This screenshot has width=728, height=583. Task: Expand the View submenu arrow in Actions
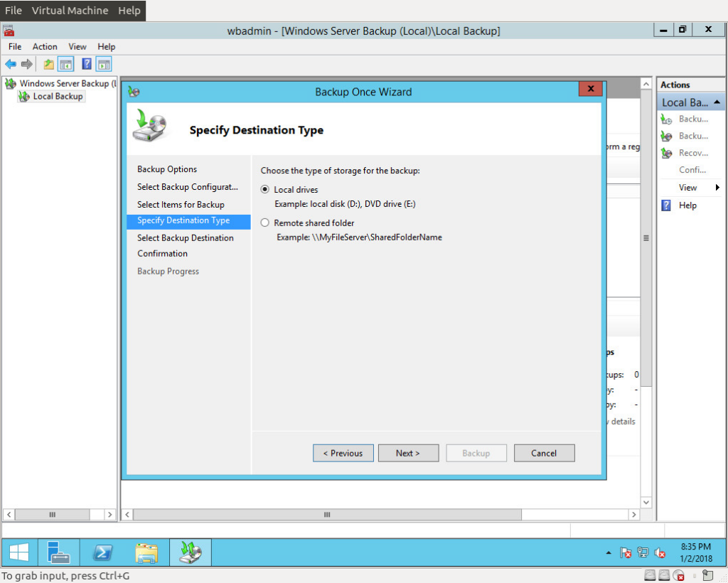[x=717, y=188]
